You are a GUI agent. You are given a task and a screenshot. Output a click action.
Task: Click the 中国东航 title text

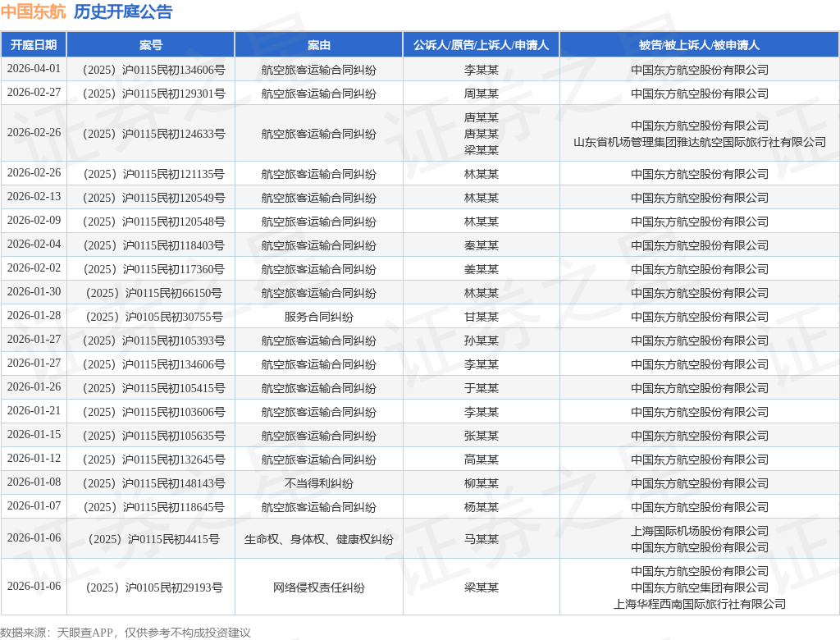[x=33, y=11]
